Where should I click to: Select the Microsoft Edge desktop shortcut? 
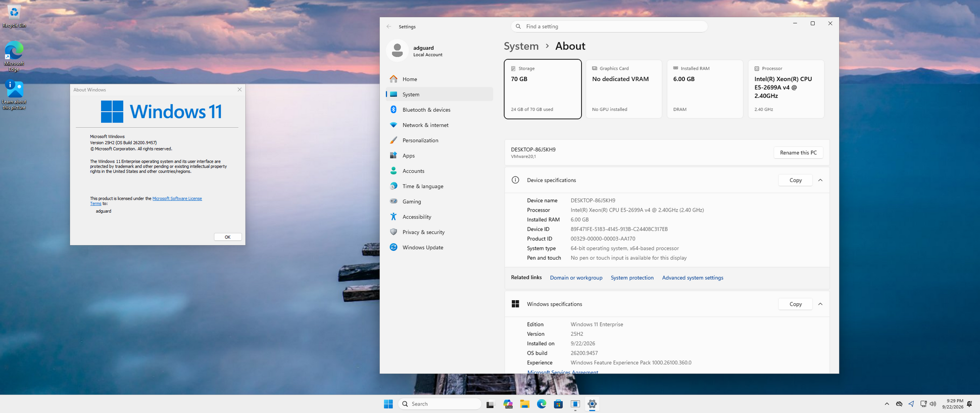[14, 56]
